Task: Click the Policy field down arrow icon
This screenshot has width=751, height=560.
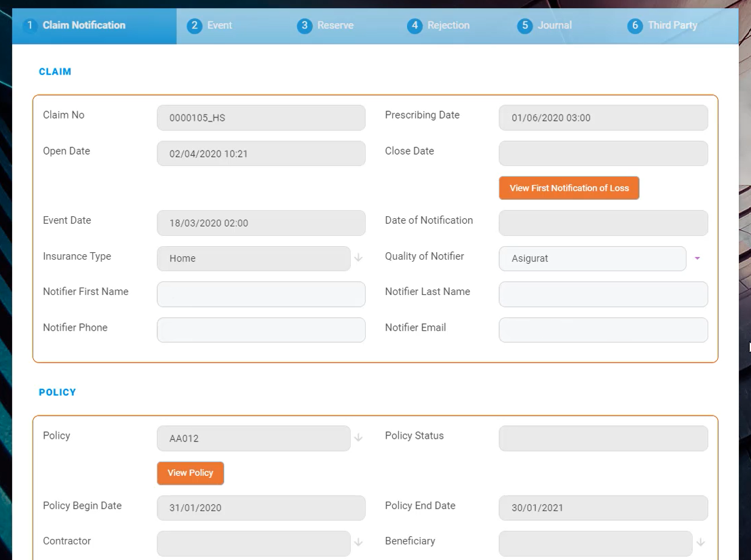Action: pos(358,438)
